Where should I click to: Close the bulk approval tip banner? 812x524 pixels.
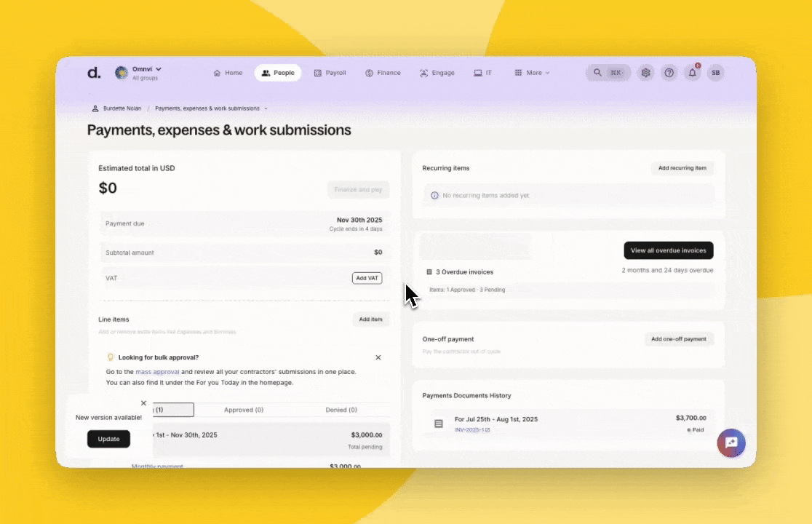(378, 357)
